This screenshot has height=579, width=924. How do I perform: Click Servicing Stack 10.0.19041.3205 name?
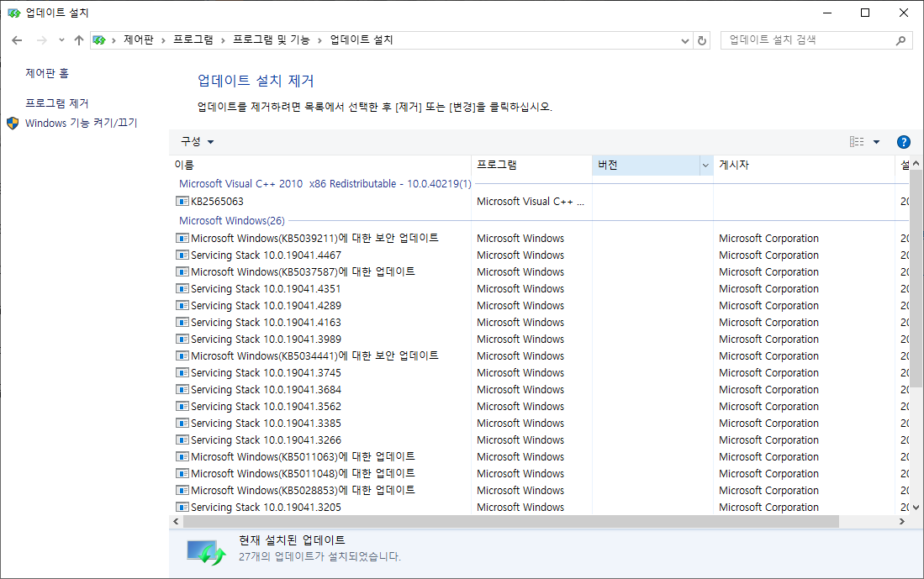[x=266, y=507]
